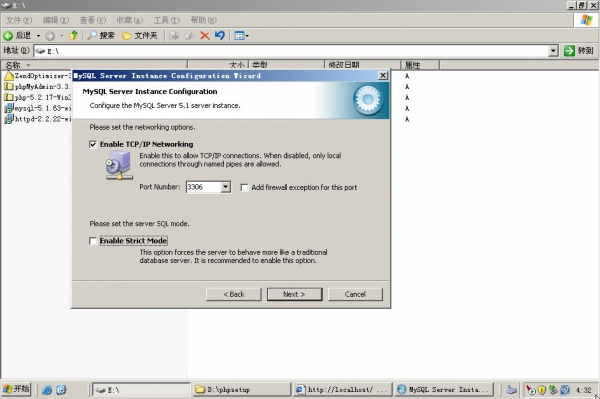Go up one folder level in Explorer

73,36
